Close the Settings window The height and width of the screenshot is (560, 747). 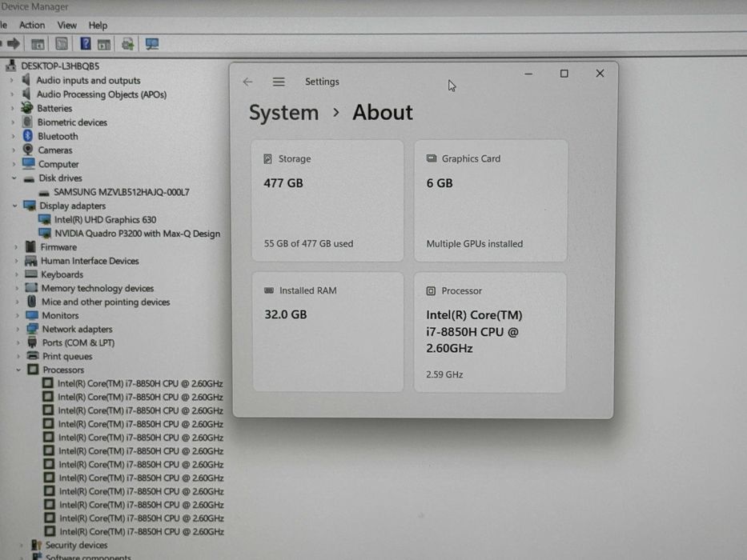click(600, 74)
